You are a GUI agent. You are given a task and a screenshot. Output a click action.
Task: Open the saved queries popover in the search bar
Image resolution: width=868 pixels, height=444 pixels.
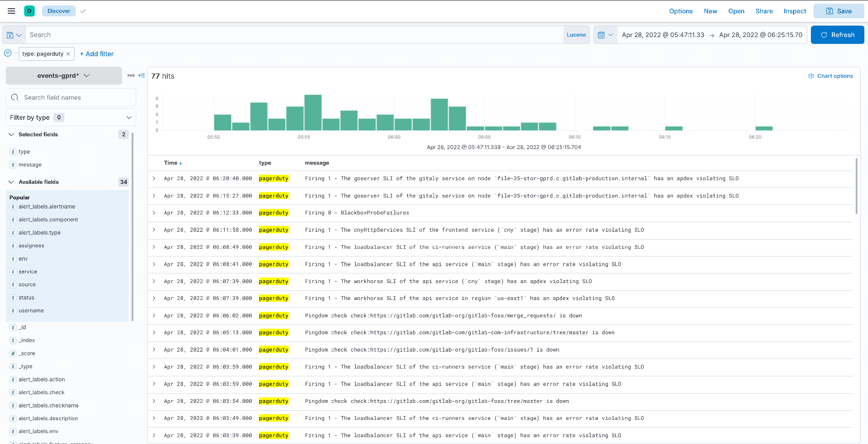coord(14,35)
